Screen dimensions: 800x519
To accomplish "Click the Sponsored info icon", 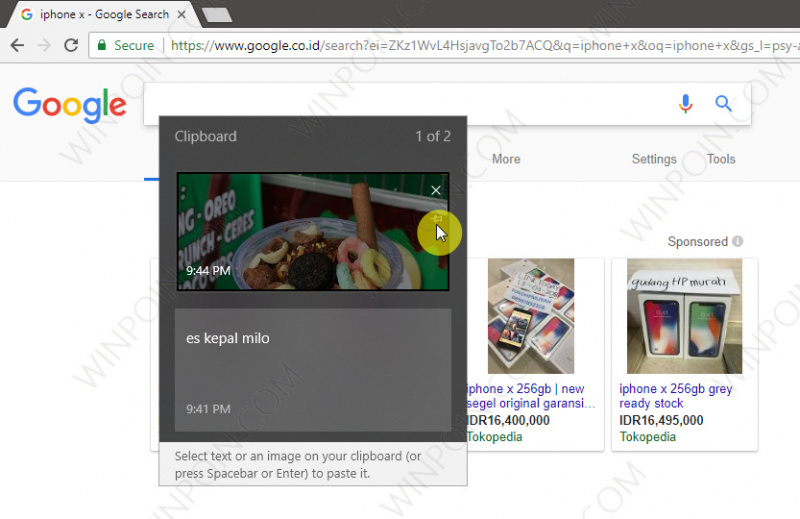I will [x=738, y=241].
